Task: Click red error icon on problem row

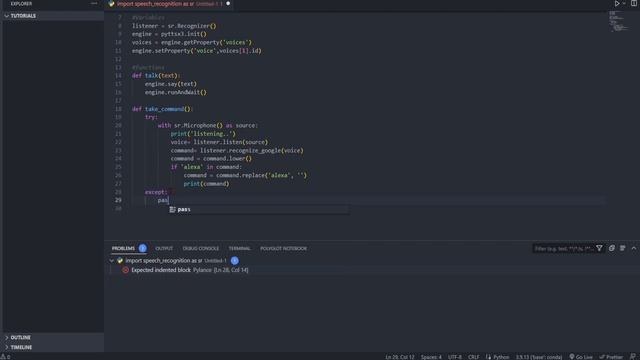Action: point(125,270)
